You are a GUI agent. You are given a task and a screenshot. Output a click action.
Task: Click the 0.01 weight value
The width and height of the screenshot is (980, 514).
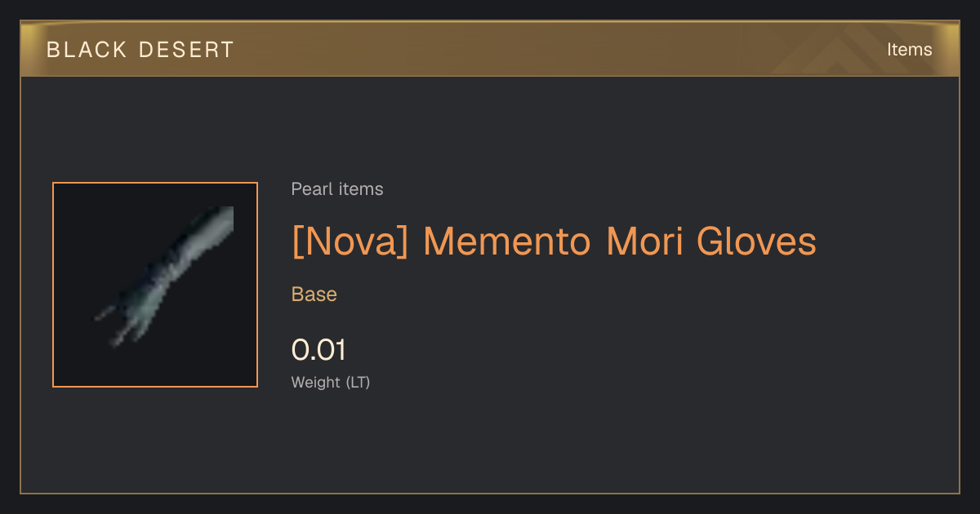point(318,350)
